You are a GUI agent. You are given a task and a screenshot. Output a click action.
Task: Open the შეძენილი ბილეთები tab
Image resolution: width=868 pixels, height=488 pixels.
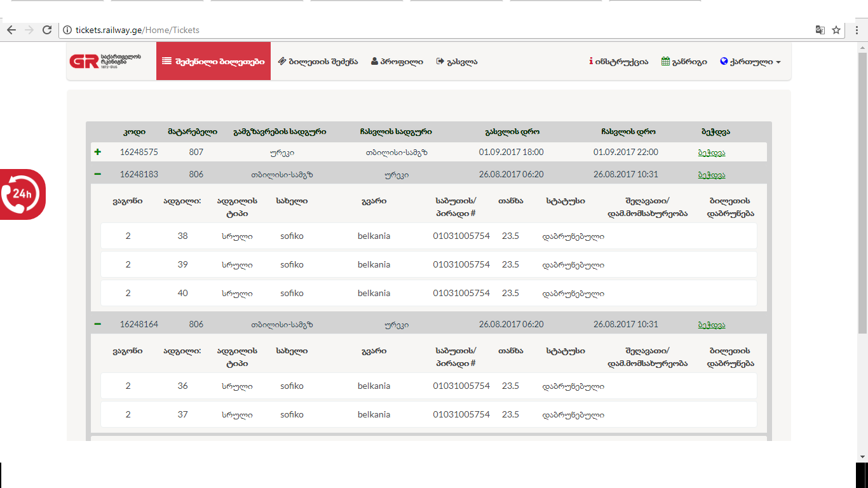point(214,62)
